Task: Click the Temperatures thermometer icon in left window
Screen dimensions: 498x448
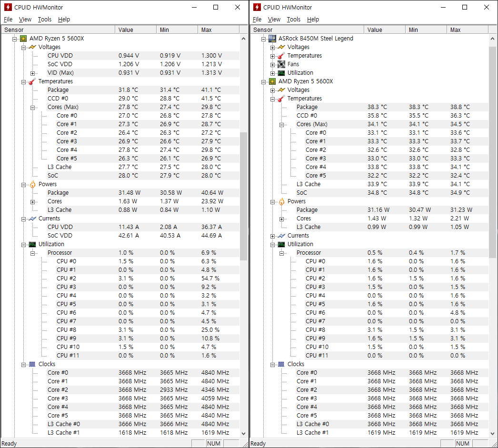Action: coord(32,81)
